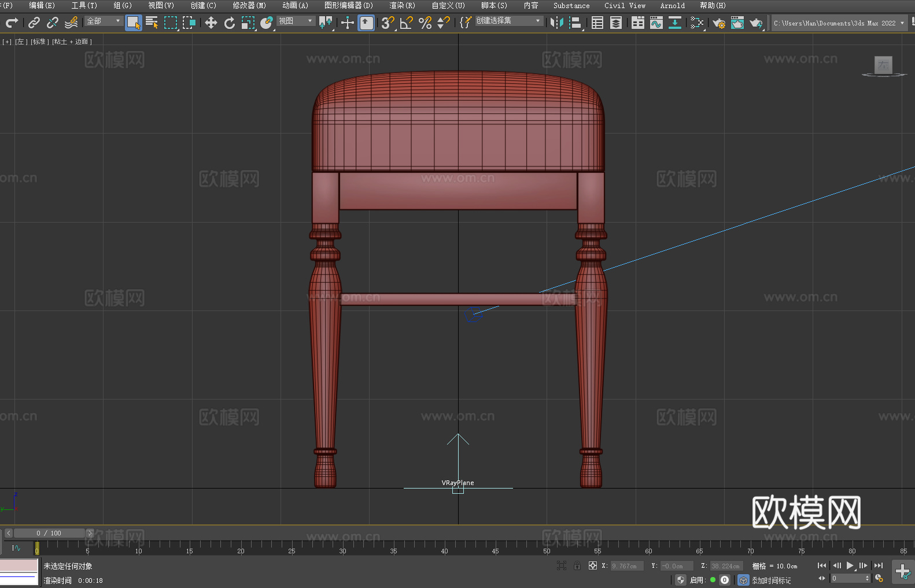Click viewport [+] general menu label
Screen dimensions: 915x588
pyautogui.click(x=7, y=42)
